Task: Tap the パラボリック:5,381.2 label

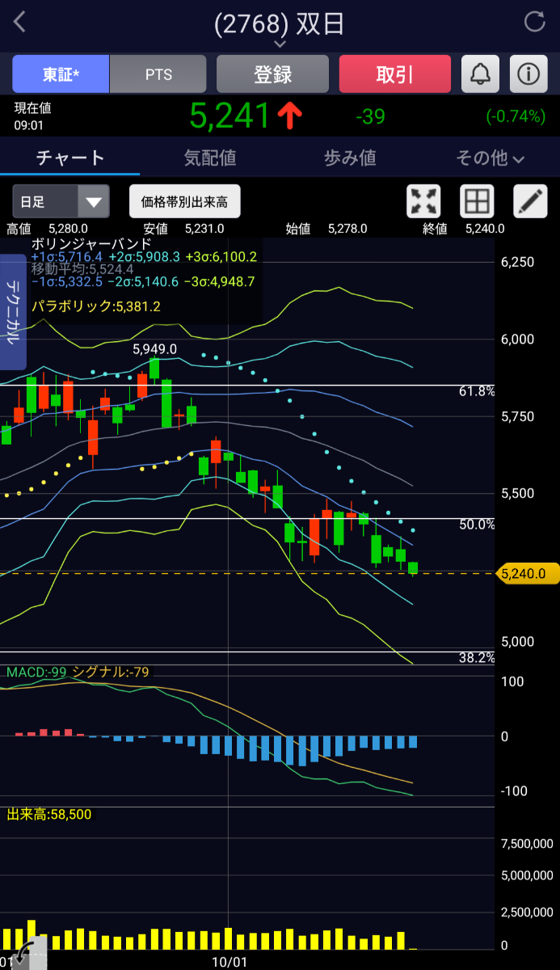Action: click(96, 306)
